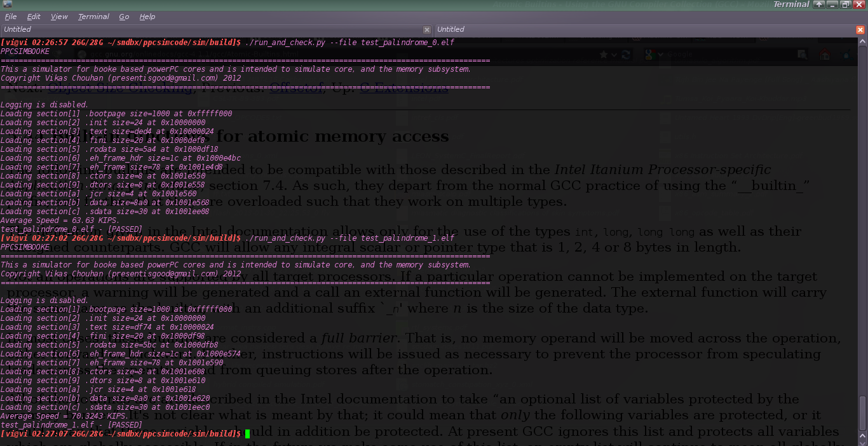Expand the Go menu
The image size is (868, 446).
point(124,17)
